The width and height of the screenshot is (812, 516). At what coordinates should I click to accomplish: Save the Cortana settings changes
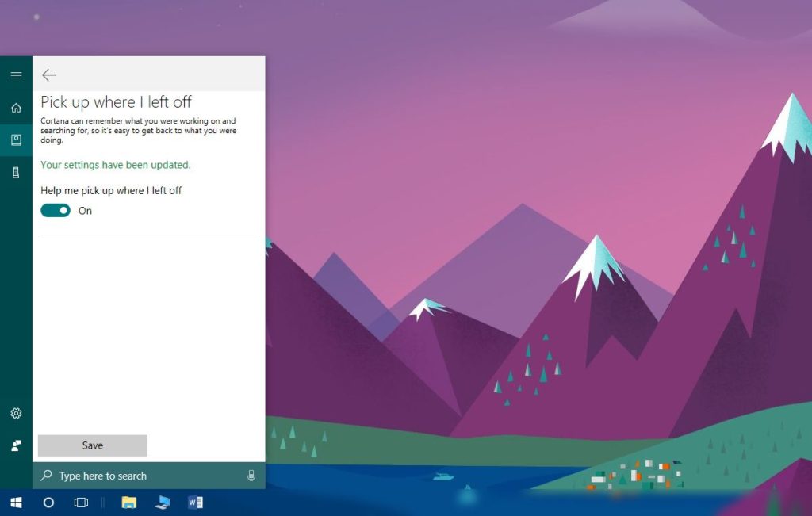click(x=92, y=445)
